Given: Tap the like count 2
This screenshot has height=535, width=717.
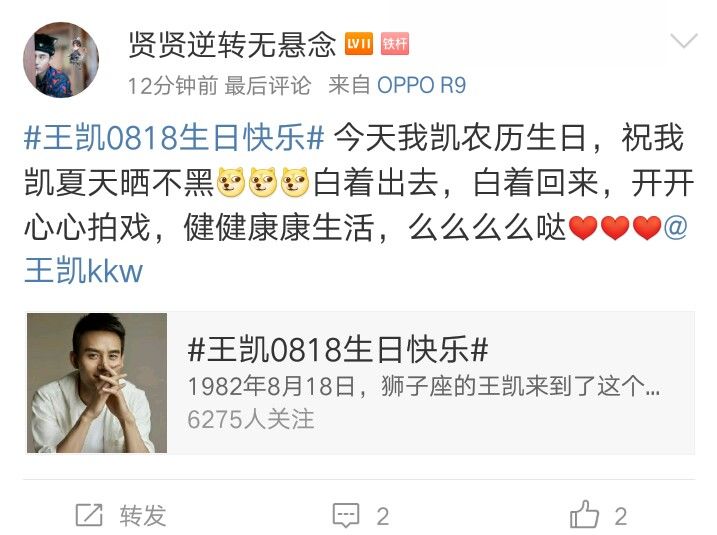Looking at the screenshot, I should tap(621, 516).
